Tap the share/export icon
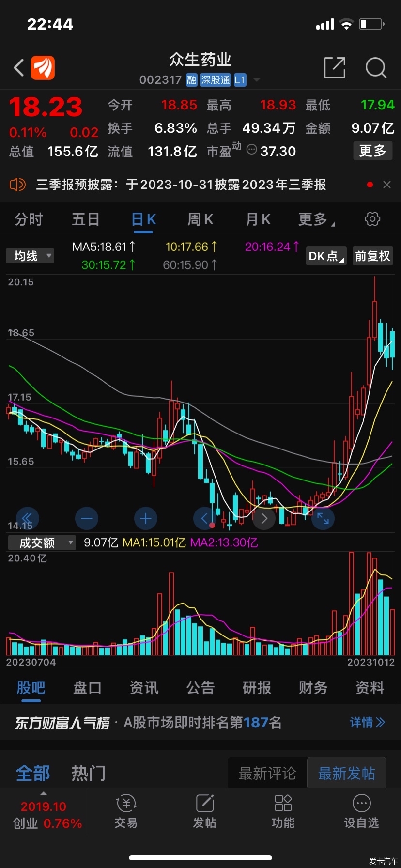This screenshot has width=401, height=868. tap(335, 67)
